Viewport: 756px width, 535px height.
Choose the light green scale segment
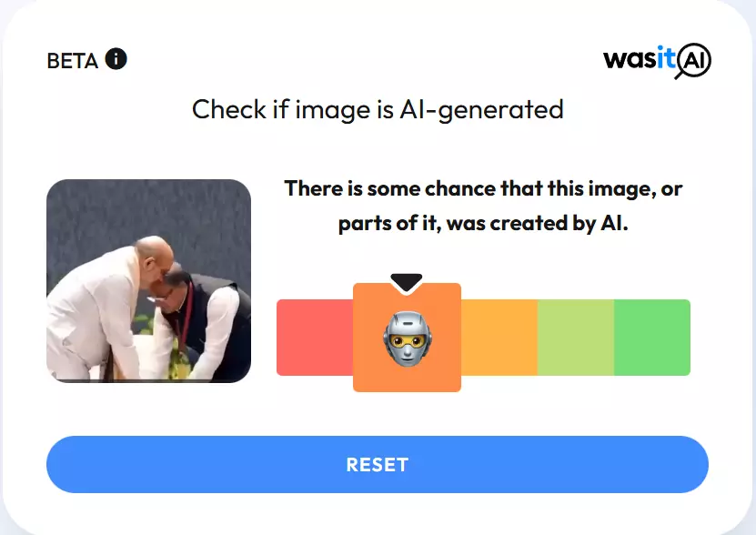click(576, 338)
